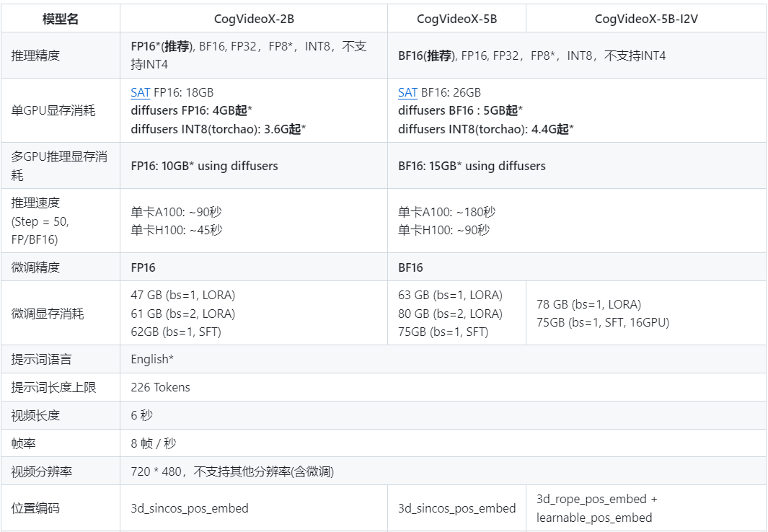
Task: Click the text 单卡A100: ~90秒
Action: pyautogui.click(x=177, y=212)
